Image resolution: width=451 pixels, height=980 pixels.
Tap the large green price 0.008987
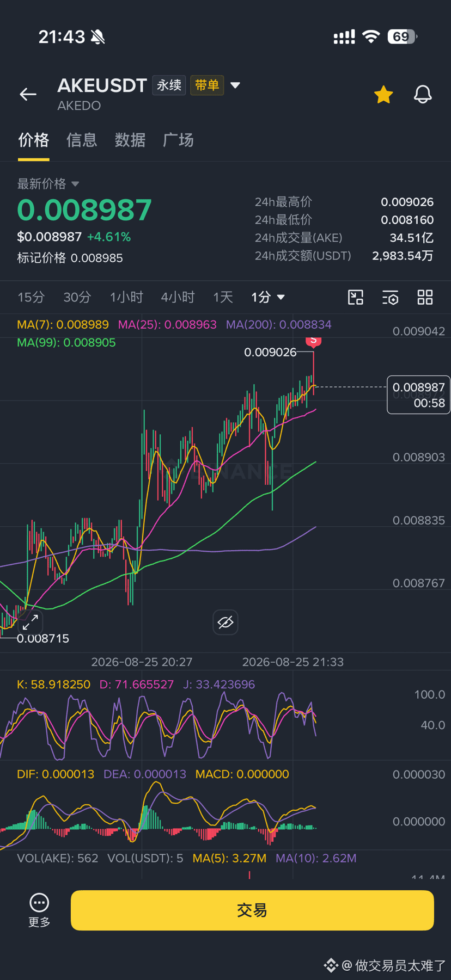pyautogui.click(x=84, y=210)
